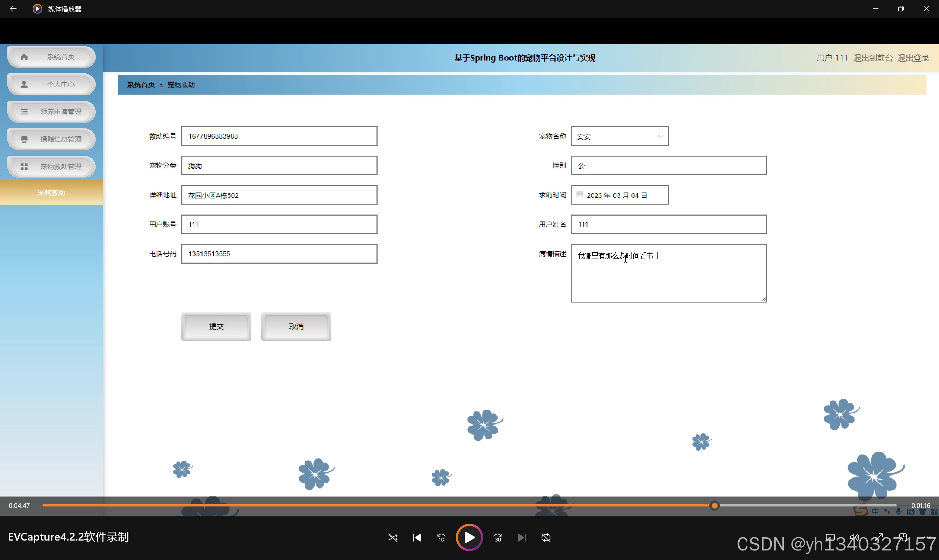This screenshot has width=939, height=560.
Task: Click the shuffle playback icon
Action: click(393, 537)
